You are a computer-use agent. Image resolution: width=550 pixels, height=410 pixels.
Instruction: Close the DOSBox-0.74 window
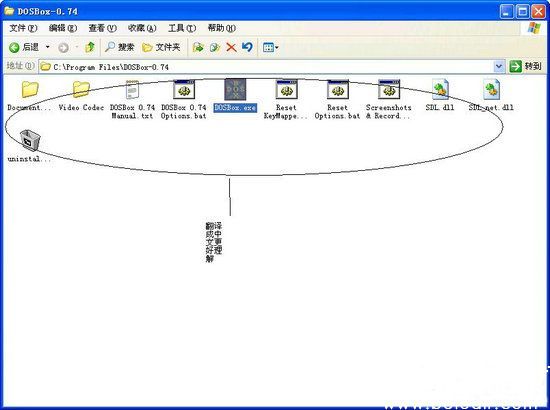tap(538, 12)
